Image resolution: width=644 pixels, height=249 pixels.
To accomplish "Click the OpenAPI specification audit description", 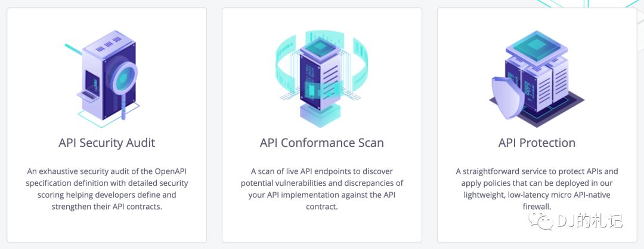I will click(107, 189).
